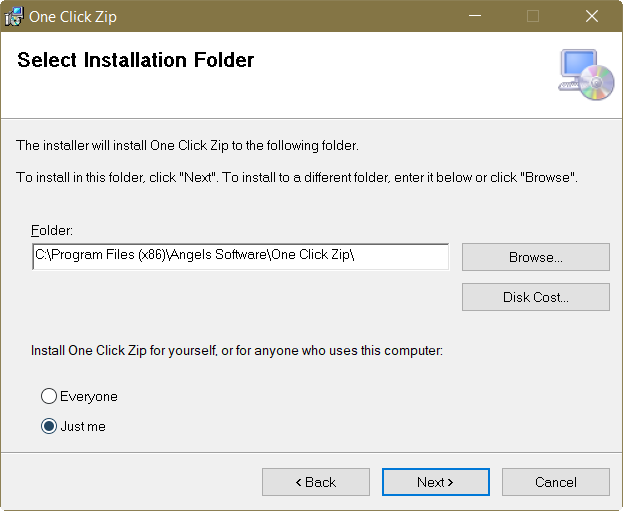Close the One Click Zip setup window

click(x=592, y=16)
